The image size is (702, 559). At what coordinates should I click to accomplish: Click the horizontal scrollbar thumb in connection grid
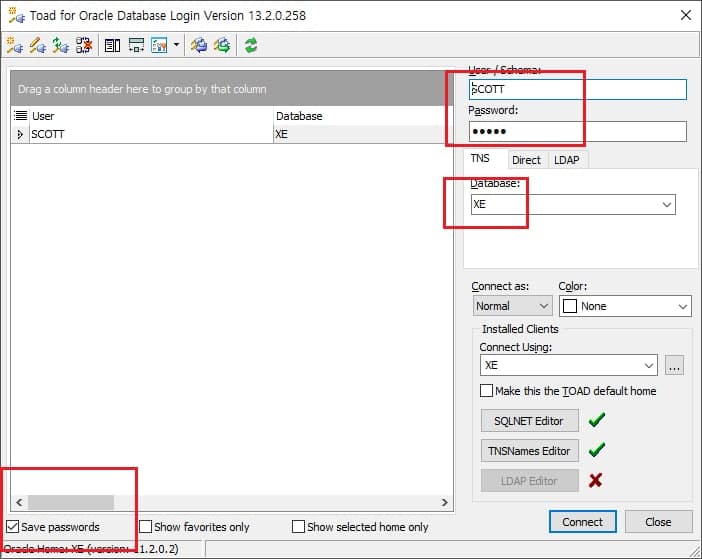(x=71, y=502)
